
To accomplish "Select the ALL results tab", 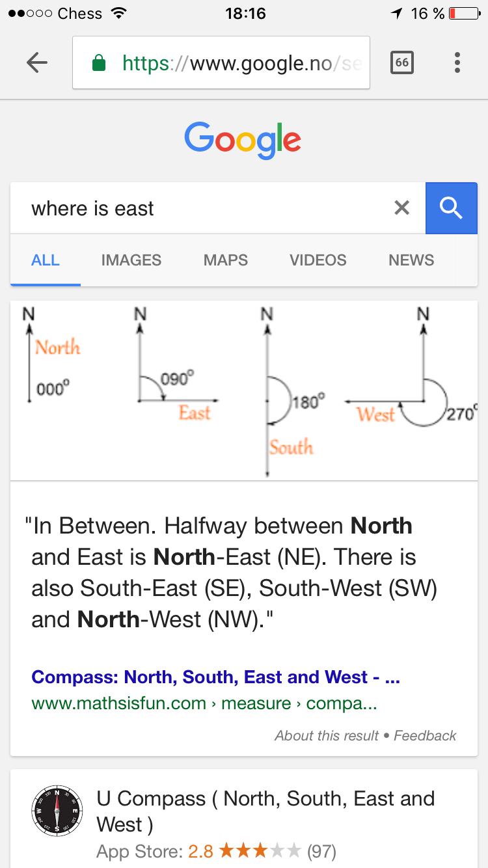I will click(46, 260).
